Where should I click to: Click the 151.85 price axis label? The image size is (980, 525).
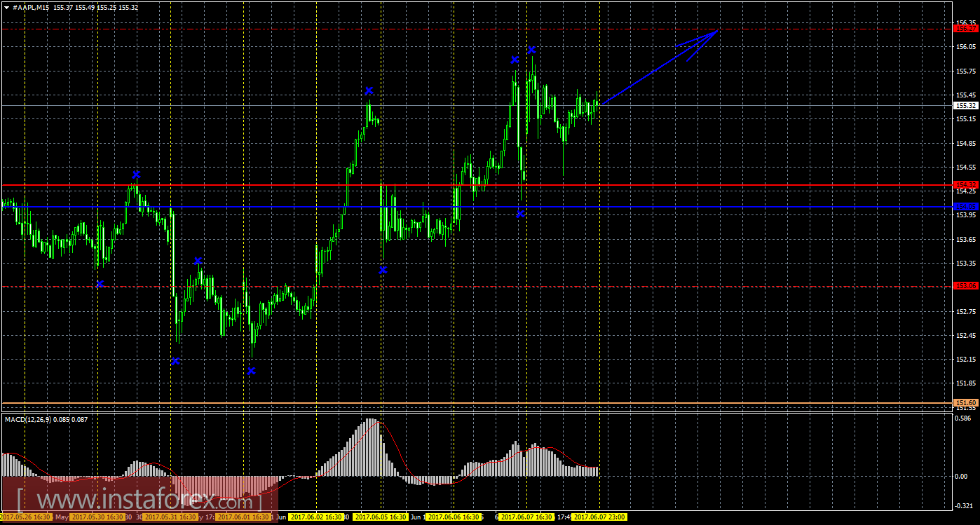pyautogui.click(x=966, y=383)
